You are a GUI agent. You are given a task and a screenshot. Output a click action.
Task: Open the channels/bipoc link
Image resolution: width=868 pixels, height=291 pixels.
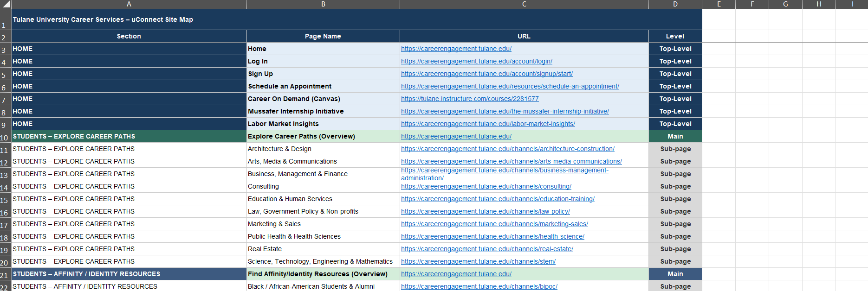tap(479, 286)
